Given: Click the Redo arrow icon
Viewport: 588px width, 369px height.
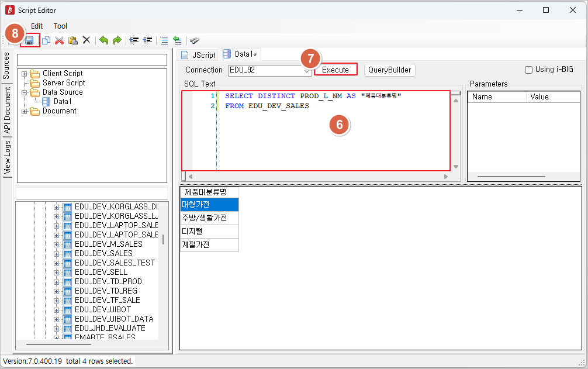Looking at the screenshot, I should click(x=117, y=40).
